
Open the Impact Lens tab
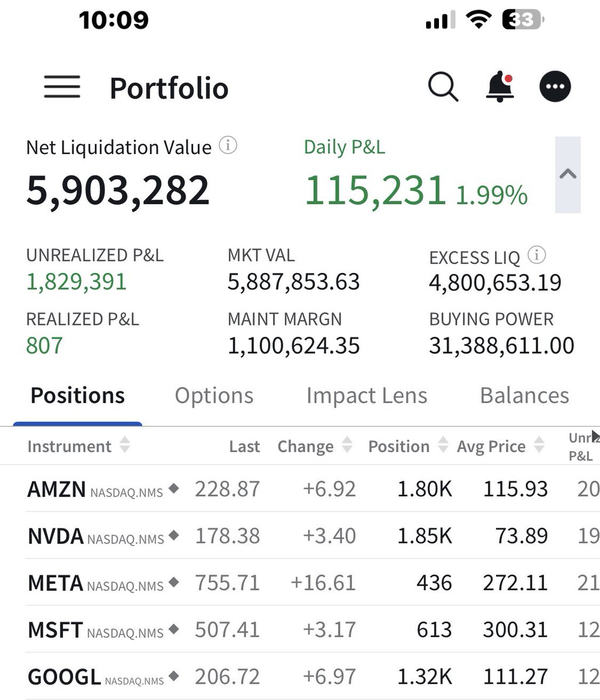(x=367, y=395)
